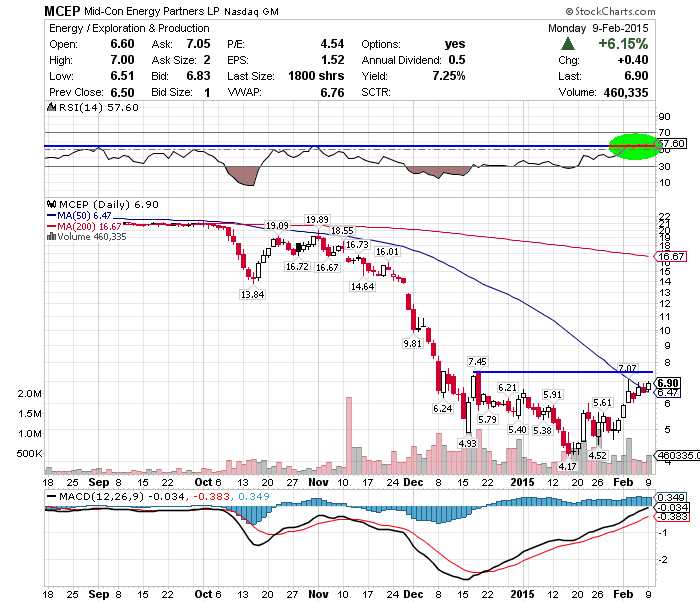The height and width of the screenshot is (603, 700).
Task: Click the black MACD(12,26,9) legend line marker
Action: click(x=51, y=496)
